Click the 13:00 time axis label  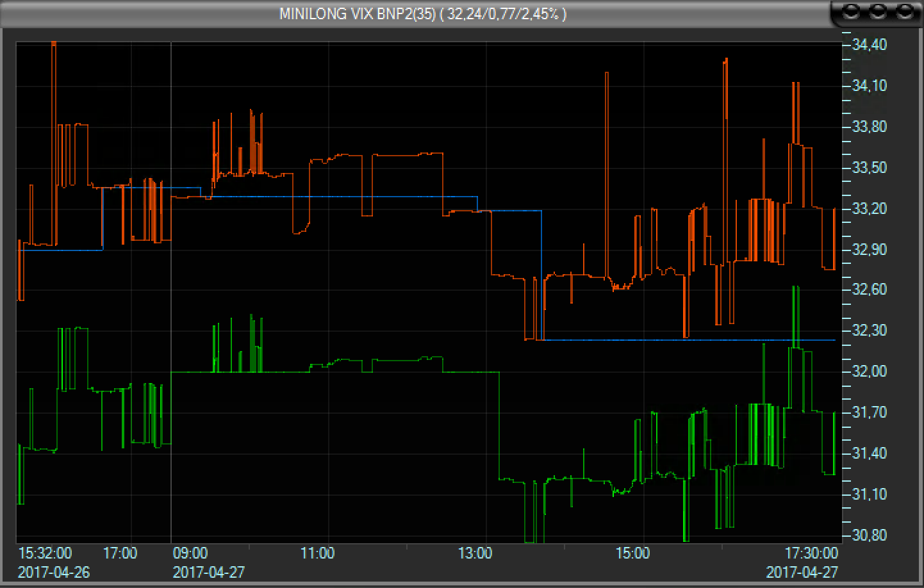475,553
